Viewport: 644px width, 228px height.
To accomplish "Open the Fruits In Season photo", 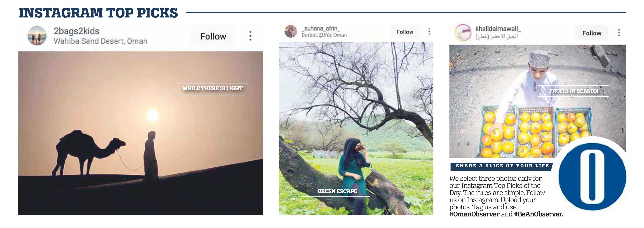I will pos(538,101).
